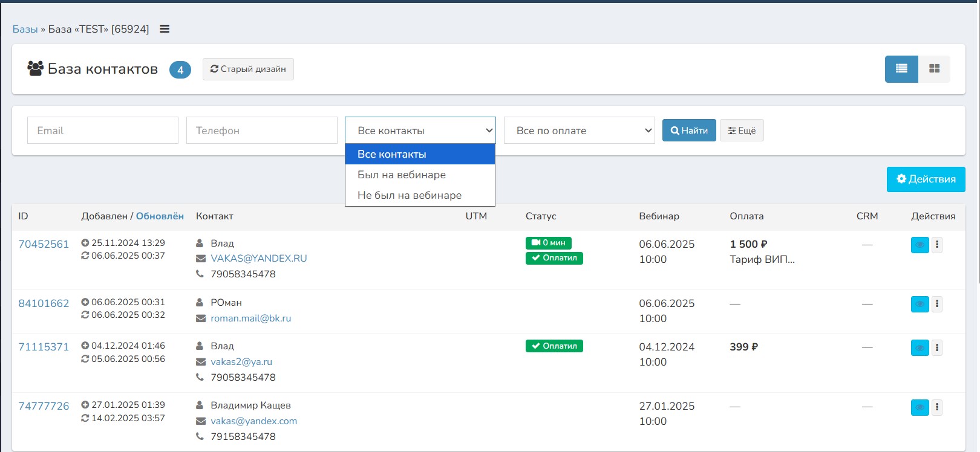
Task: Open the 'Действия' actions dropdown button
Action: (926, 179)
